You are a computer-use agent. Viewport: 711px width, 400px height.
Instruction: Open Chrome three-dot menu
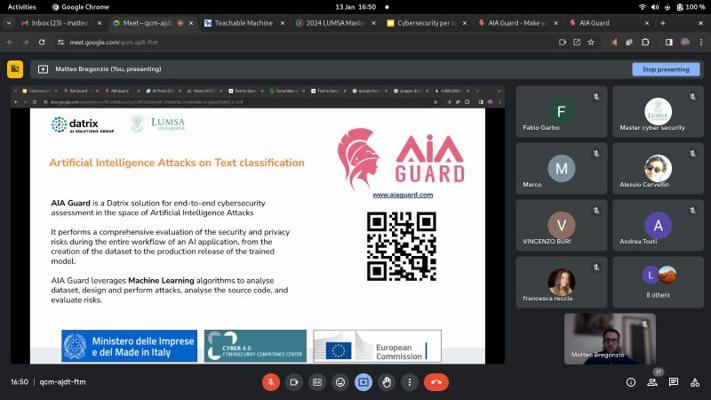click(701, 42)
